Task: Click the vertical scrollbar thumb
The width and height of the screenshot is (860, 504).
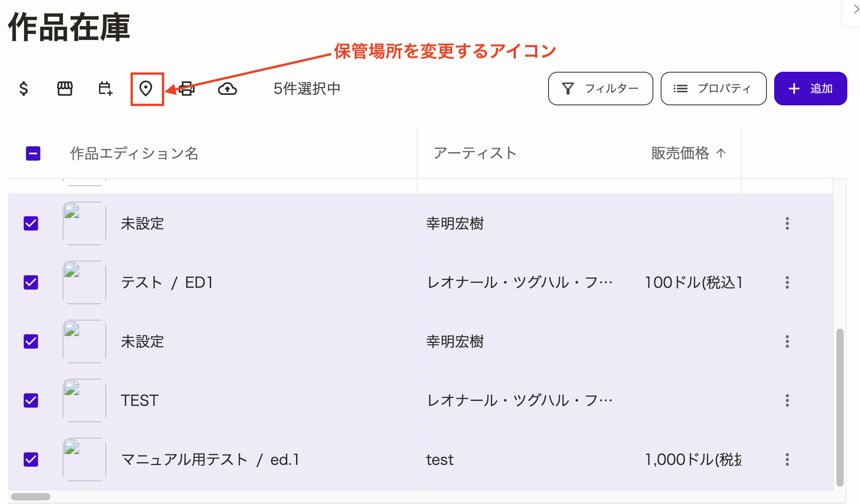Action: [840, 408]
